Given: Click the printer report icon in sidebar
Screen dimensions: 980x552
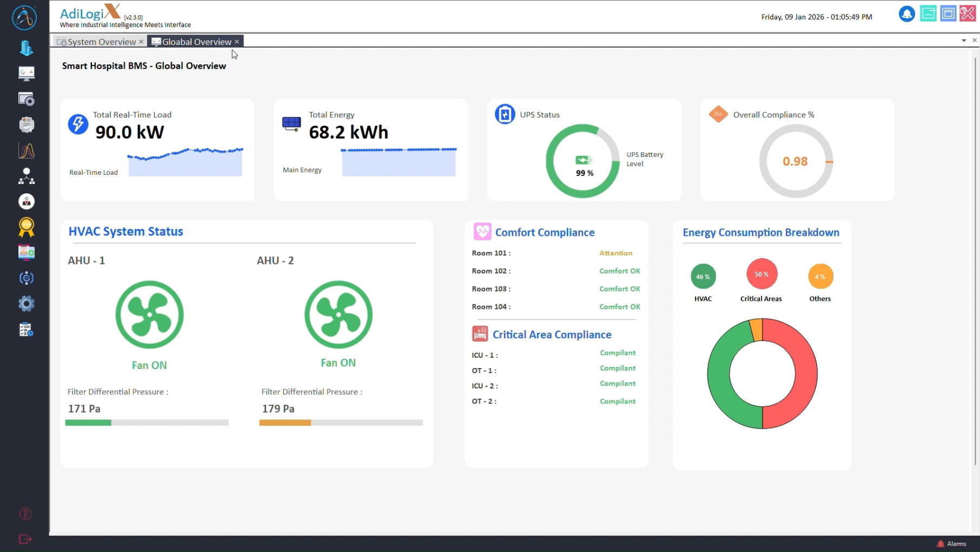Looking at the screenshot, I should point(26,124).
